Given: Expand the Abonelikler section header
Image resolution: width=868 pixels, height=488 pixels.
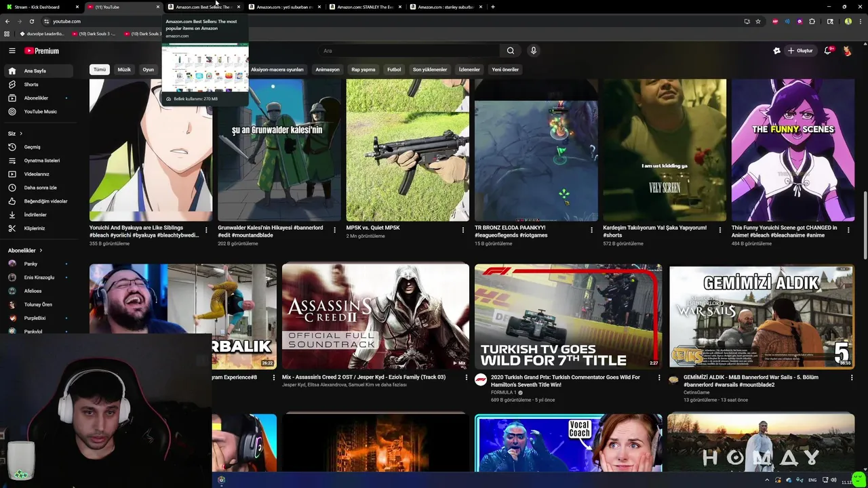Looking at the screenshot, I should [25, 250].
